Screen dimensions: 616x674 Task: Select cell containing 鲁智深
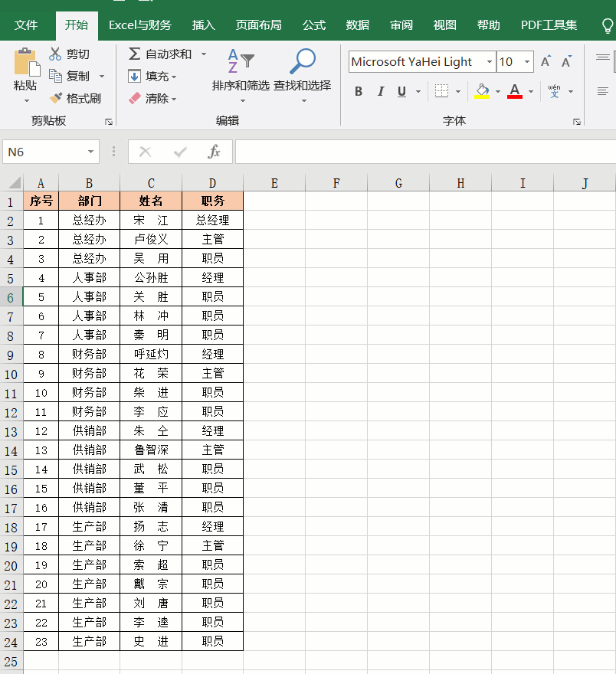[151, 450]
